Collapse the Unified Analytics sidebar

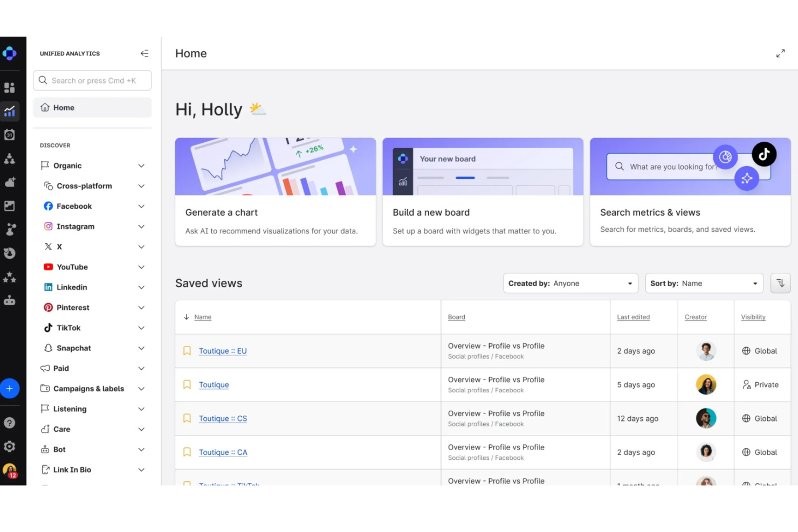(x=145, y=53)
